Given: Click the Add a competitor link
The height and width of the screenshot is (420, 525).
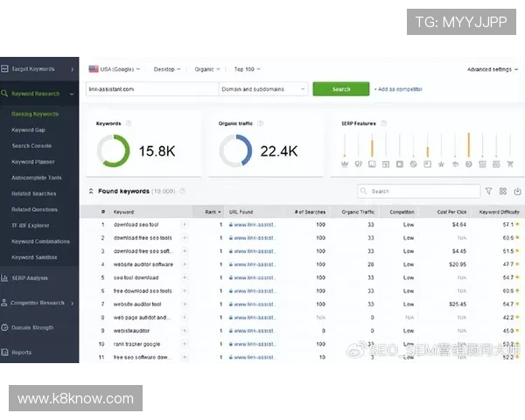Looking at the screenshot, I should point(401,89).
